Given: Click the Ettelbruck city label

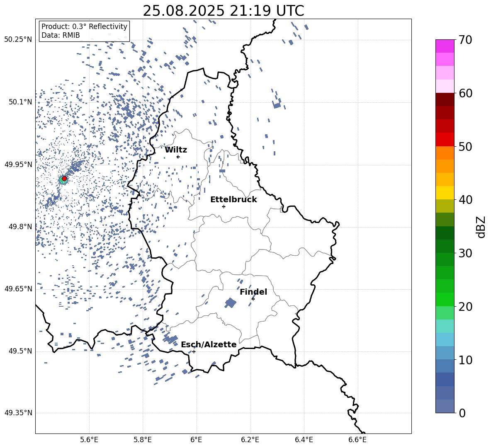Looking at the screenshot, I should point(233,200).
